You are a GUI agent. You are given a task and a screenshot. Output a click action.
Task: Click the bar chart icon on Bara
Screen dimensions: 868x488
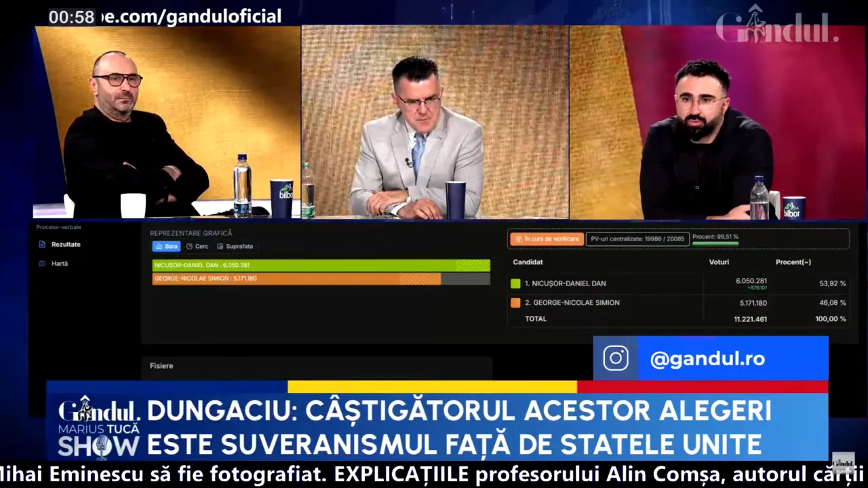(x=159, y=247)
